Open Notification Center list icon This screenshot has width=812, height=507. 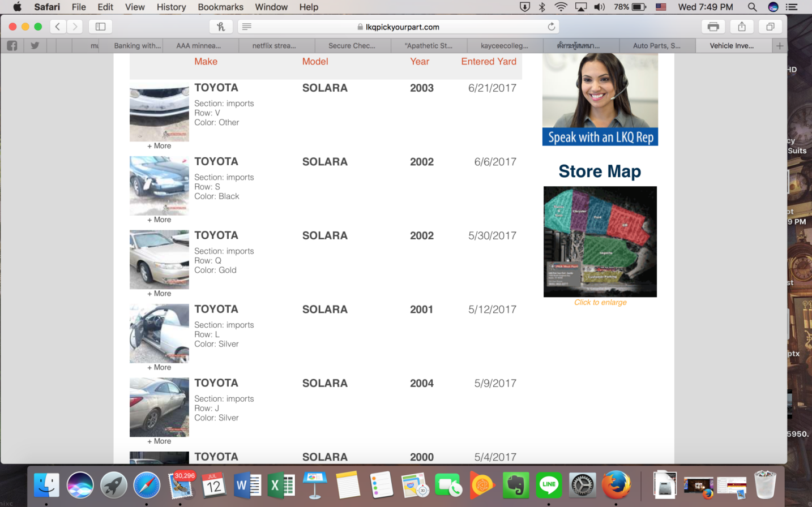click(792, 7)
